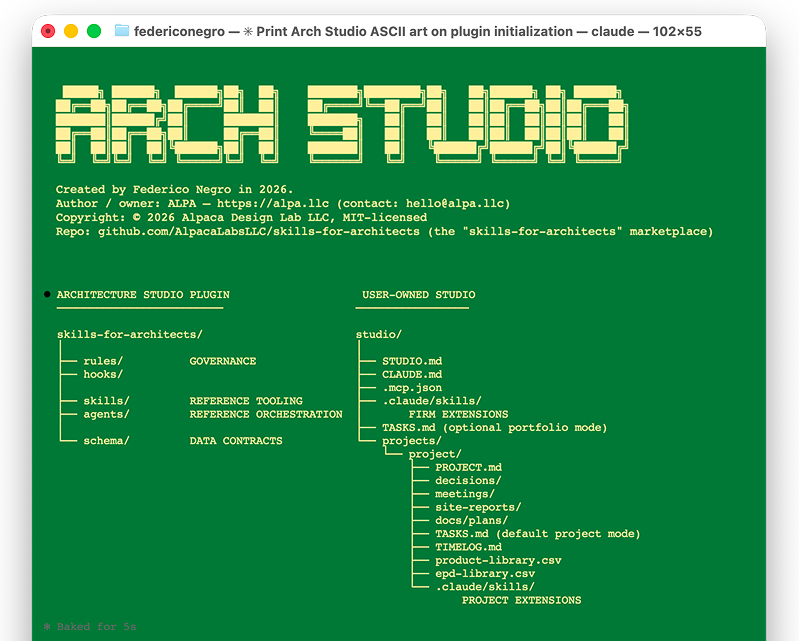Click the 'GOVERNANCE' label

223,361
